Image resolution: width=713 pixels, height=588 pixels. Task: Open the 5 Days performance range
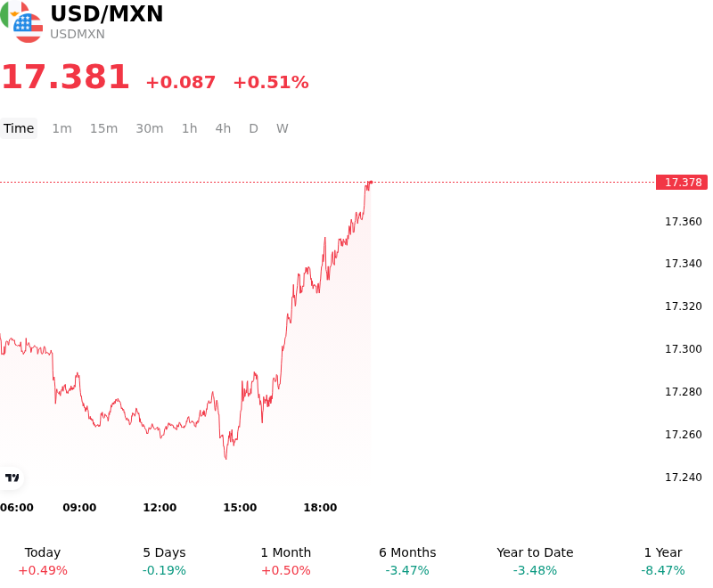[x=164, y=561]
